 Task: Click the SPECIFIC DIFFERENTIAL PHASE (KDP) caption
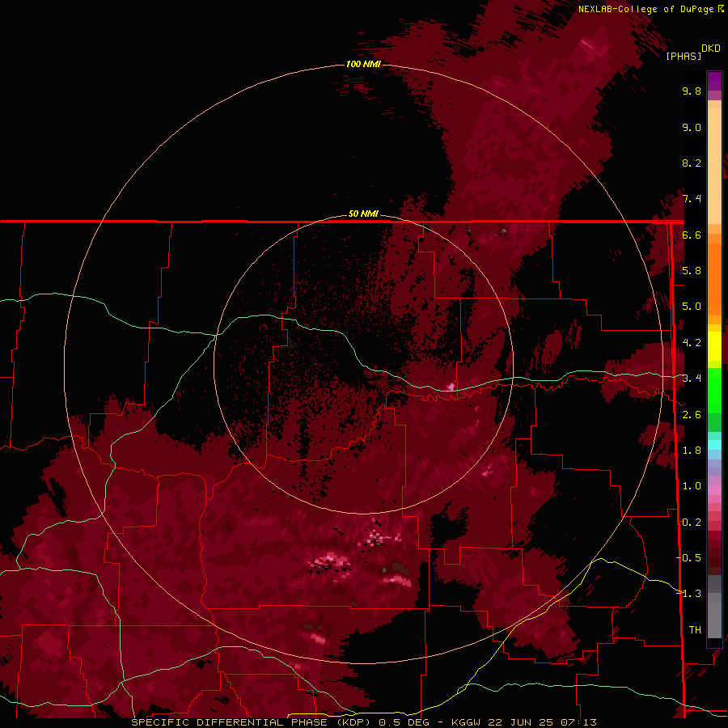[x=251, y=722]
